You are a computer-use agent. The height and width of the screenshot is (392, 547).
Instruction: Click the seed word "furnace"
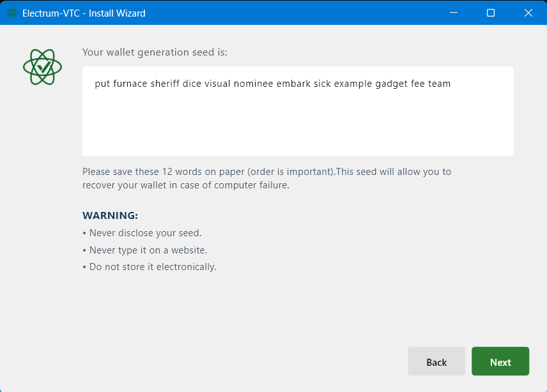pyautogui.click(x=130, y=84)
